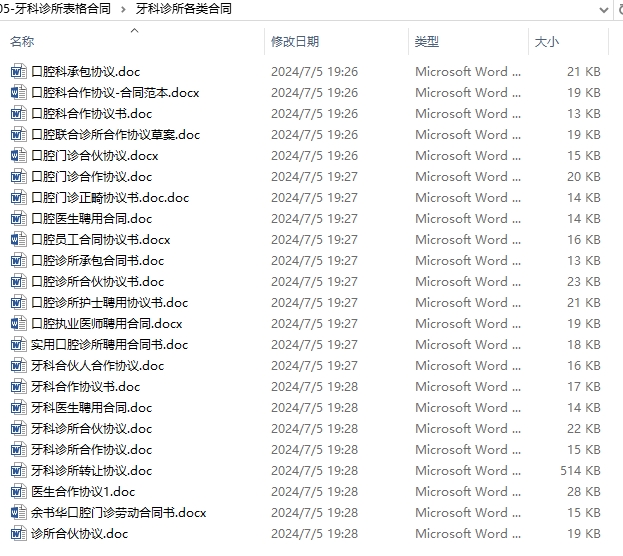623x556 pixels.
Task: Click the document icon of 医生合作协议1.doc
Action: (x=18, y=492)
